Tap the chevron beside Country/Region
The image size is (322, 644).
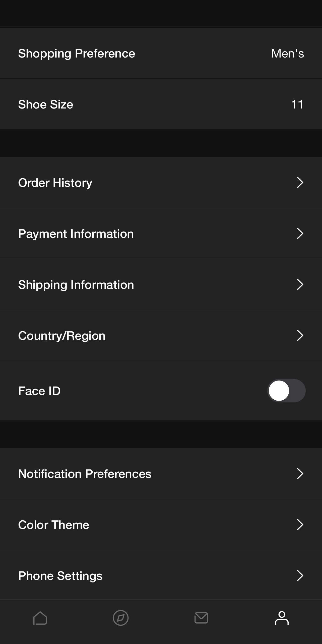click(x=300, y=336)
